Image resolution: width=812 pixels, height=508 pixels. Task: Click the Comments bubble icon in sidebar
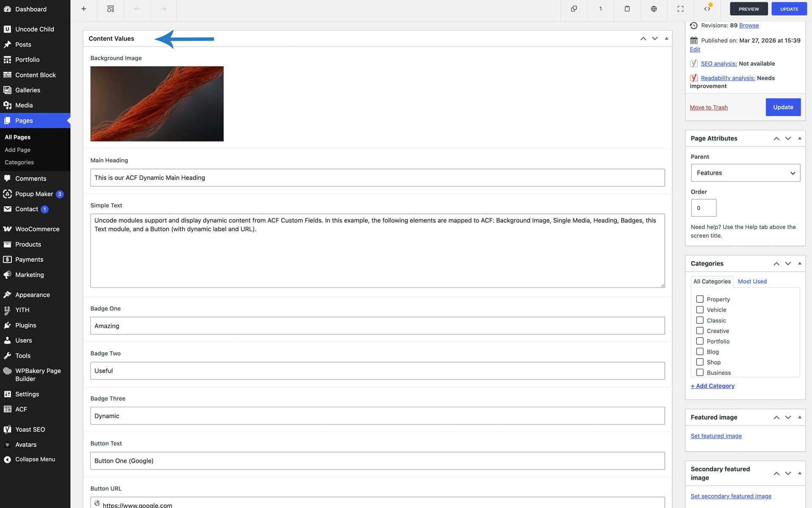coord(7,179)
